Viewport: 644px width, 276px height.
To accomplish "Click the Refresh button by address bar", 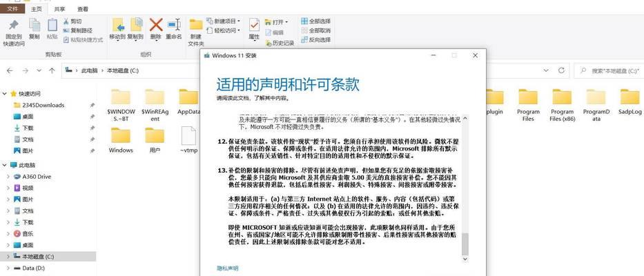I will 561,70.
